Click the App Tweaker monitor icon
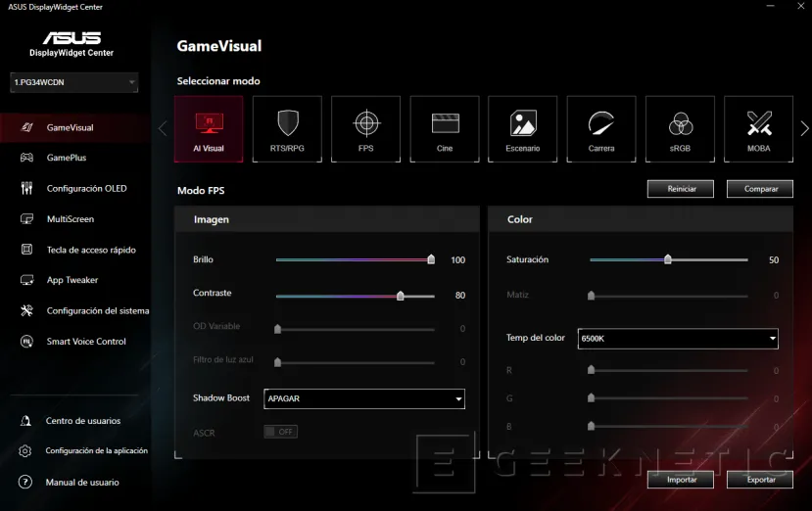The image size is (812, 511). click(x=26, y=280)
